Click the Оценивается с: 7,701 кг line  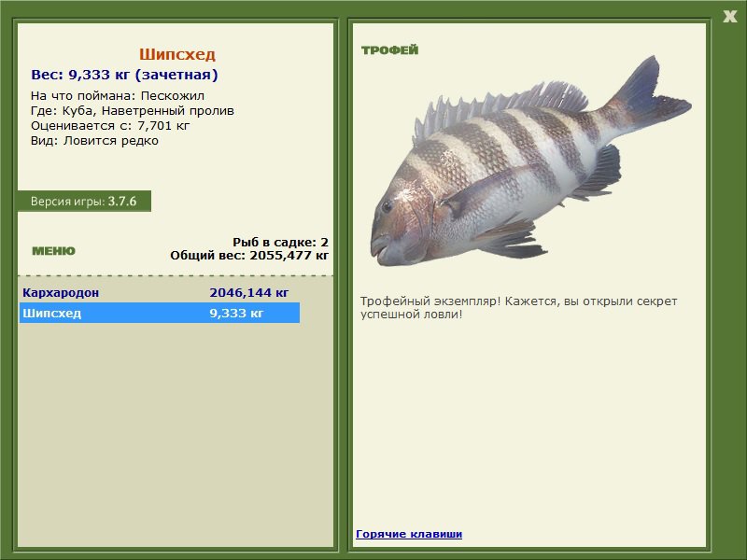110,126
